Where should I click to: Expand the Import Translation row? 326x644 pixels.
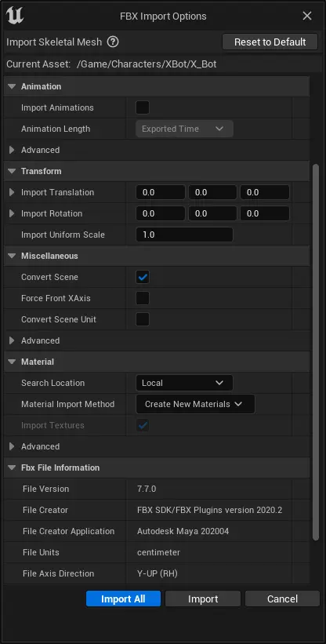tap(12, 192)
